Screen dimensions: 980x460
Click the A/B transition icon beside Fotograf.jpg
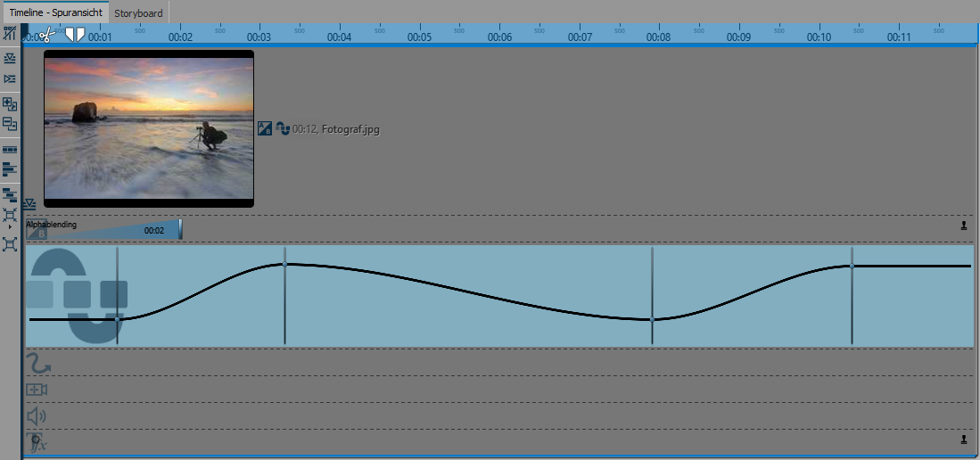(265, 128)
